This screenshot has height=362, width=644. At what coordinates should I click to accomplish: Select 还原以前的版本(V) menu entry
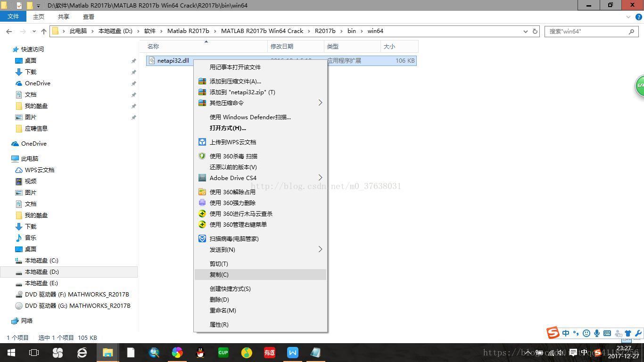pyautogui.click(x=260, y=167)
